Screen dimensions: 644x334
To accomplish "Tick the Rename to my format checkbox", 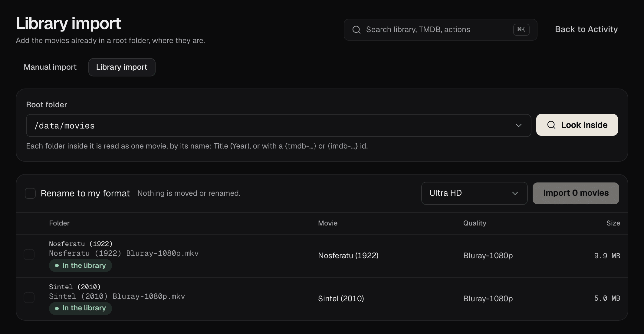I will click(x=30, y=193).
